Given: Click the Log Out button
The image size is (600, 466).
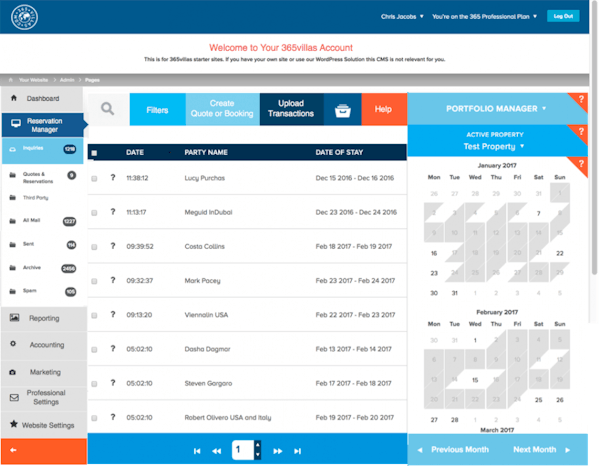Looking at the screenshot, I should [x=563, y=16].
